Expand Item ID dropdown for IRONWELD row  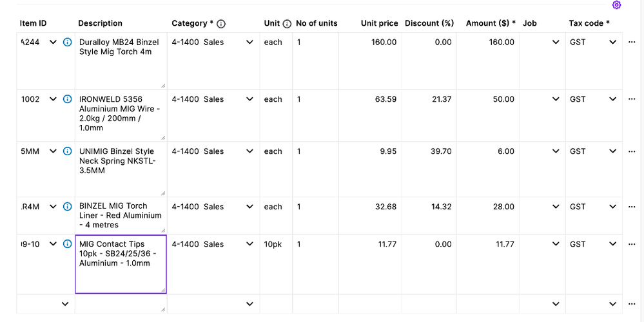pyautogui.click(x=54, y=99)
